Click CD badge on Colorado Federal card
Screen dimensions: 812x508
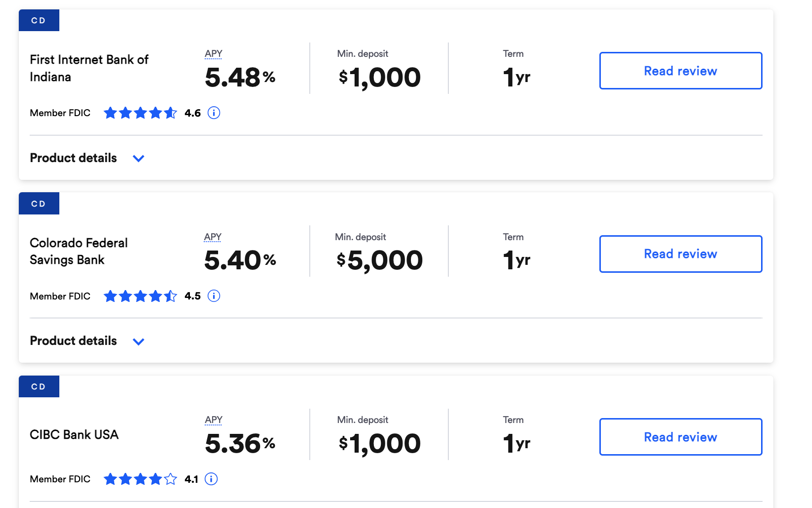coord(39,204)
